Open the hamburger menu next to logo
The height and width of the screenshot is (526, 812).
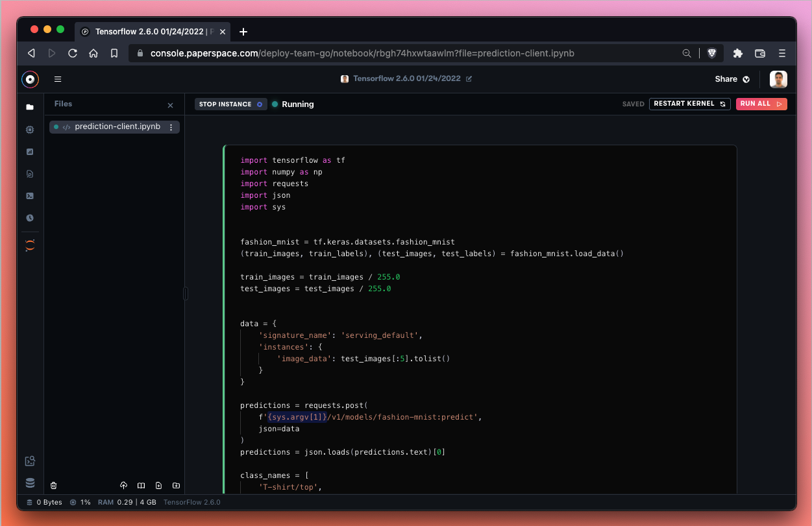(58, 79)
